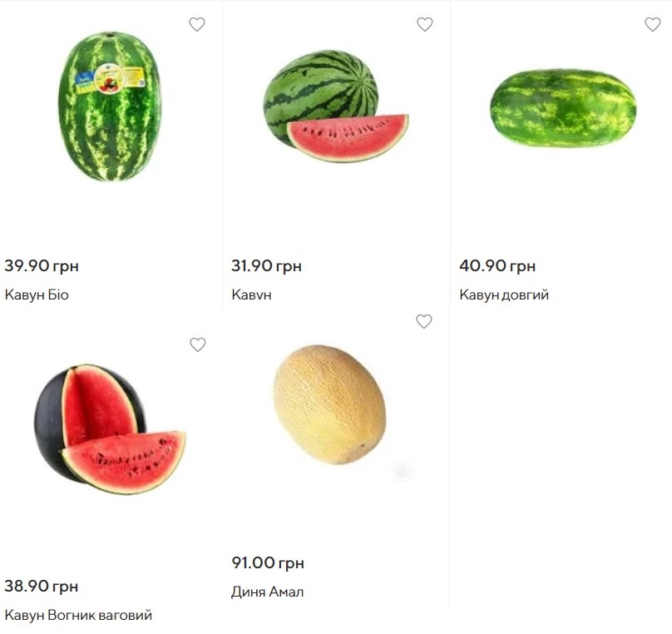
Task: Click the 31.90 грн price label
Action: pyautogui.click(x=266, y=266)
